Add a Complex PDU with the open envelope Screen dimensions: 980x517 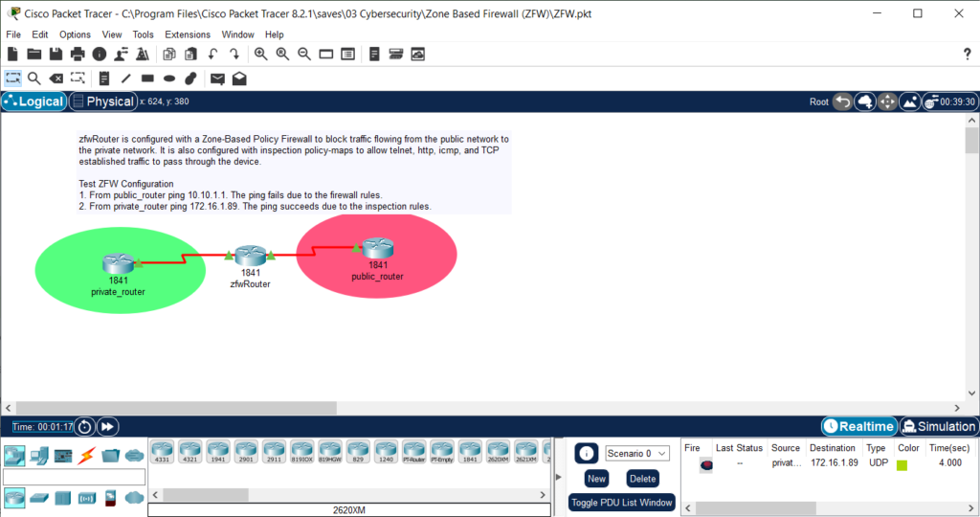(x=239, y=79)
